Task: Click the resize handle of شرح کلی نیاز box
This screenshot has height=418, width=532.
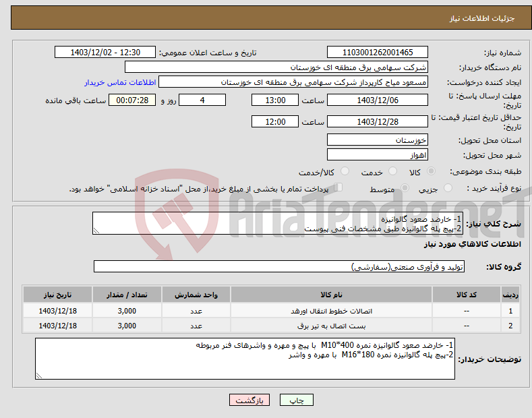Action: point(96,231)
